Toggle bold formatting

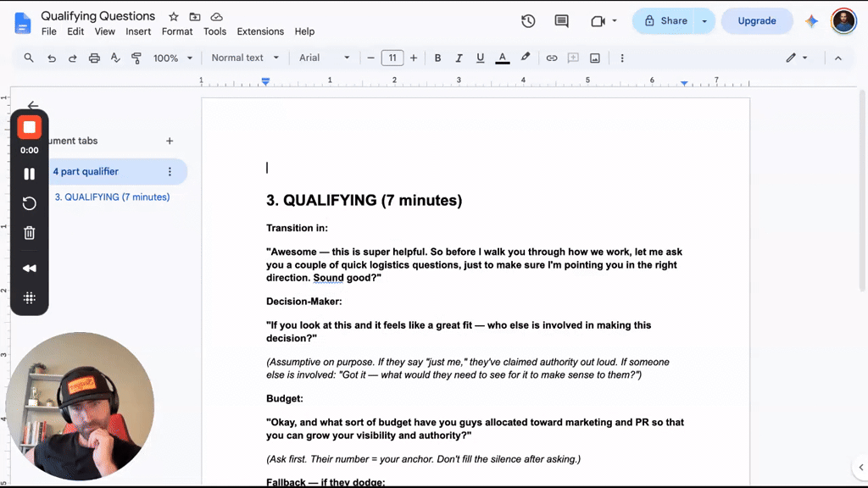(437, 58)
